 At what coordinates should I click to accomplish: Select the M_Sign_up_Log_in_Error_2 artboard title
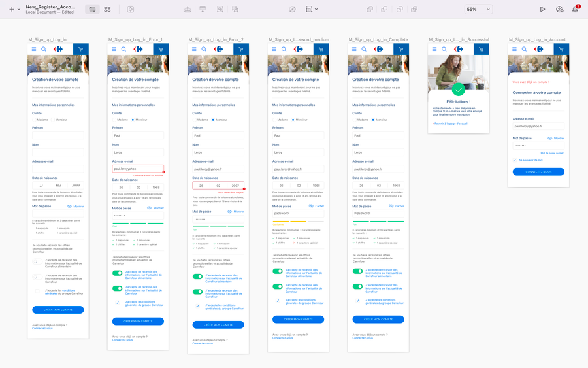coord(215,40)
